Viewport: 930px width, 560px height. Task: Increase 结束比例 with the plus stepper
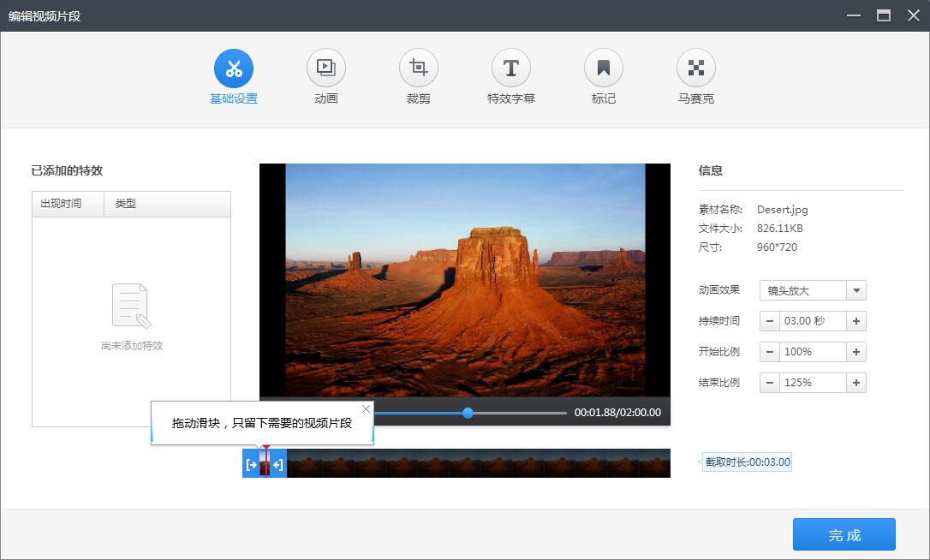(x=857, y=383)
